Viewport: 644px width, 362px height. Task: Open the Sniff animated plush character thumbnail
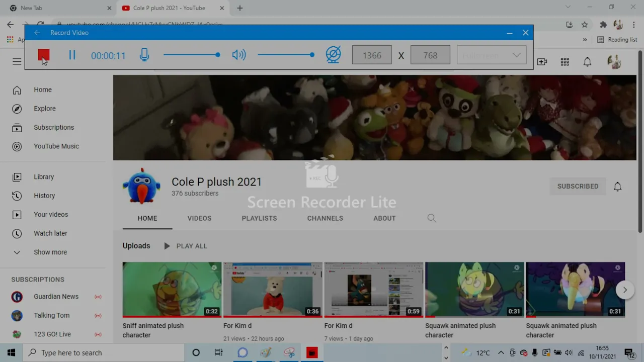tap(172, 290)
